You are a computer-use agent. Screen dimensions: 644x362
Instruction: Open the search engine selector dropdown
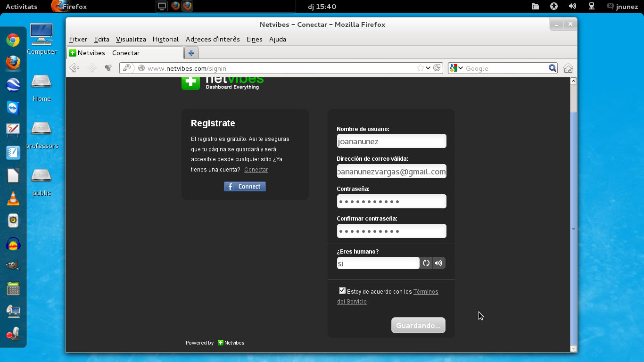tap(456, 68)
